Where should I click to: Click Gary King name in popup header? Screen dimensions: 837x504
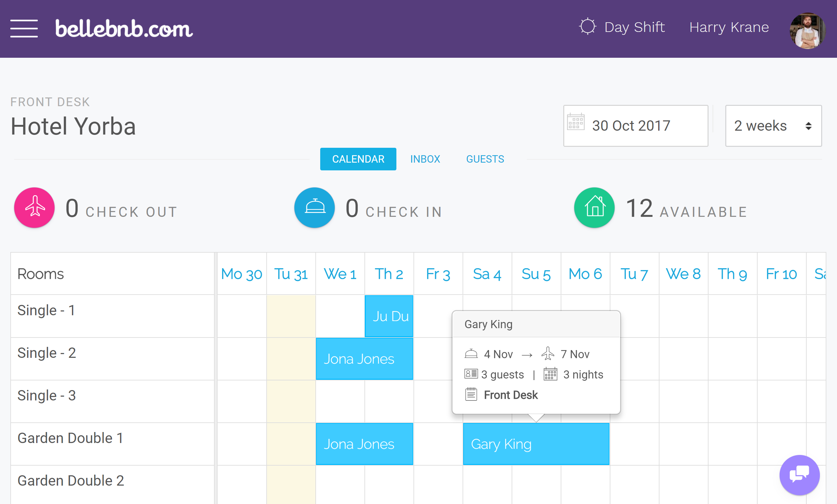[488, 324]
